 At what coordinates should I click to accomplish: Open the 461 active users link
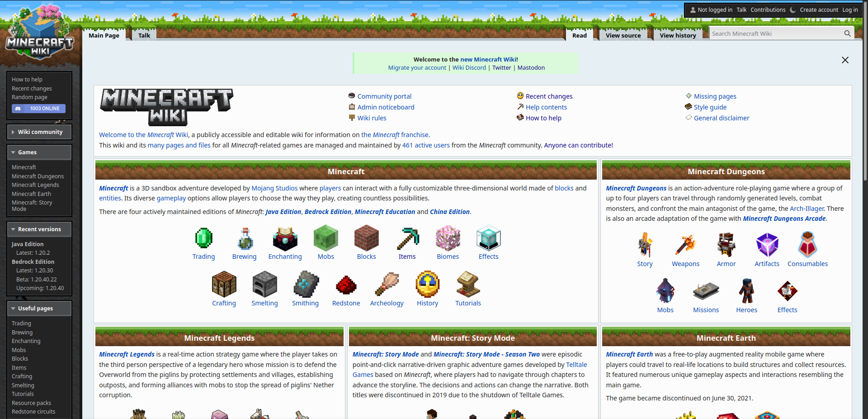426,145
